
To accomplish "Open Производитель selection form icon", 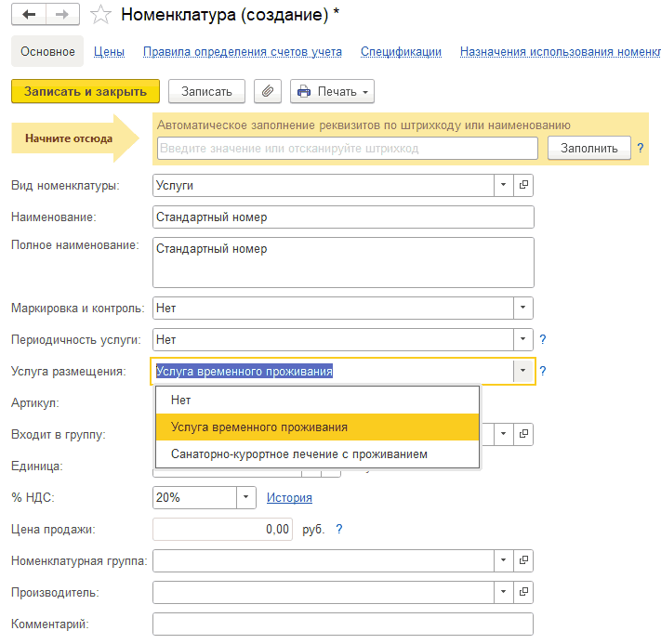I will pos(524,592).
